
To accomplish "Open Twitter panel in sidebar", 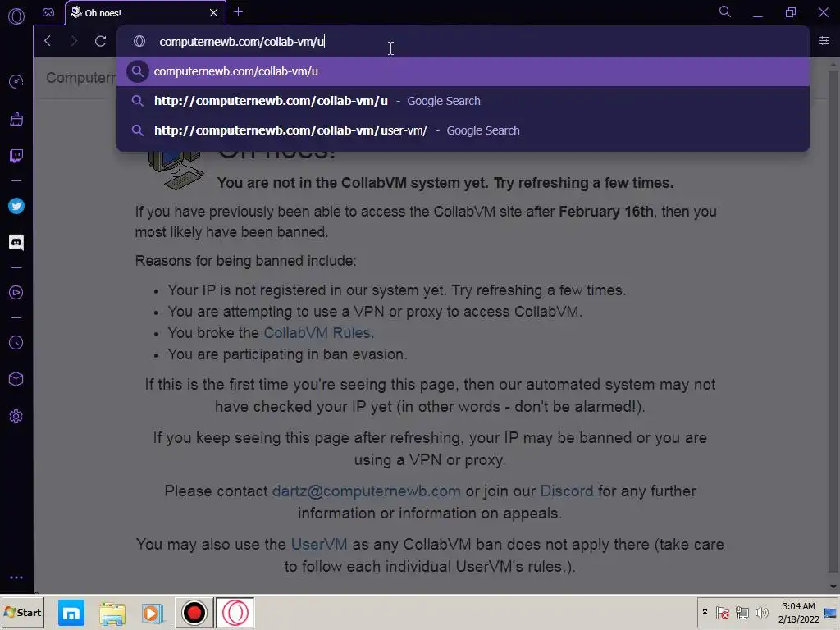I will tap(16, 206).
